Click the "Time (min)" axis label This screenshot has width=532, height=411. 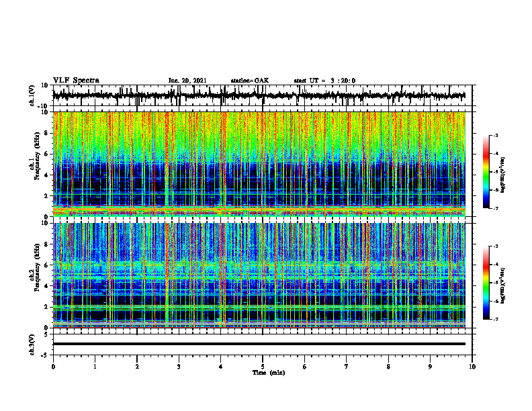point(269,373)
